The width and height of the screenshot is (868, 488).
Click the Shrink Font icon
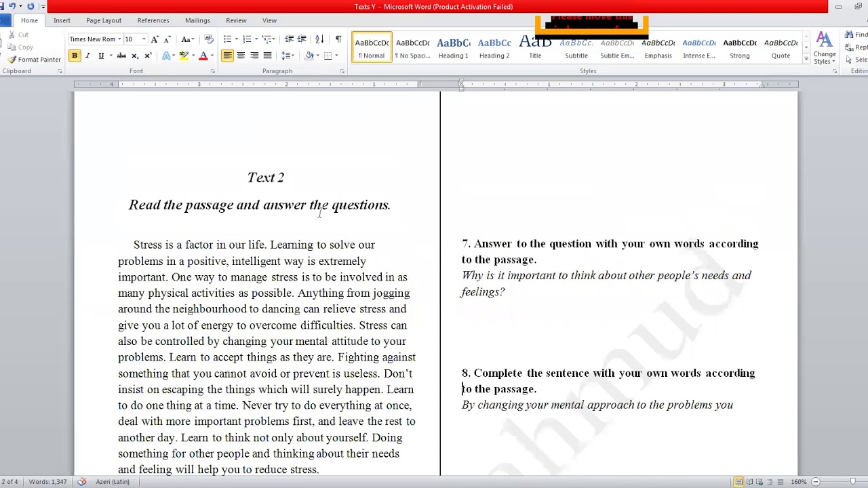click(167, 39)
